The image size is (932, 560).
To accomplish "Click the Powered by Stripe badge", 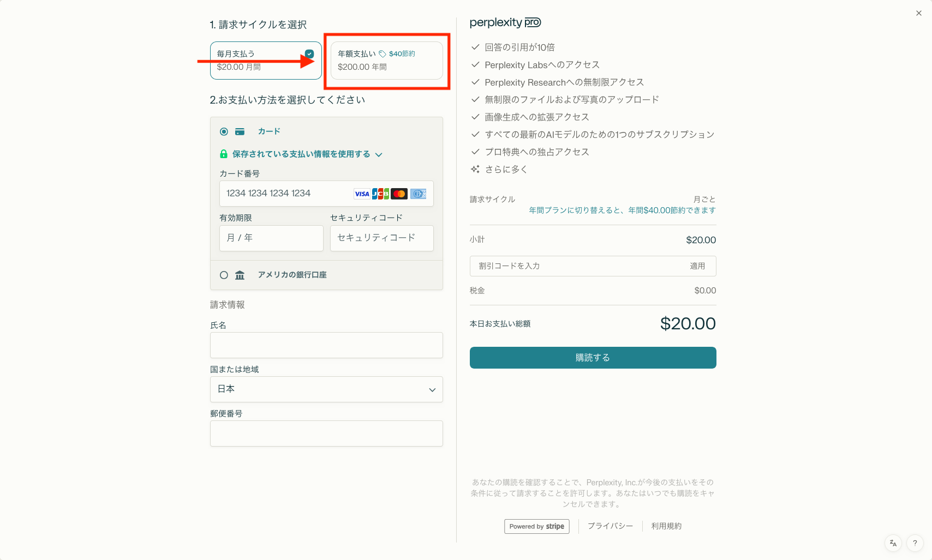I will (536, 526).
